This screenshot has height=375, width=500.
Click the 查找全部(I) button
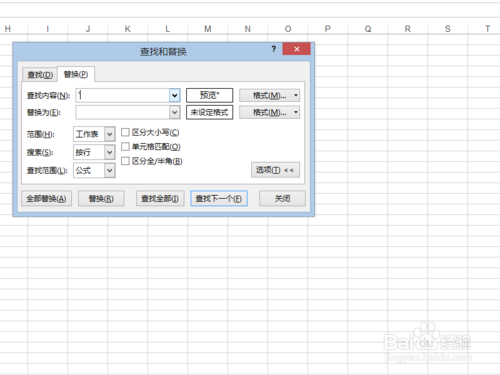160,199
